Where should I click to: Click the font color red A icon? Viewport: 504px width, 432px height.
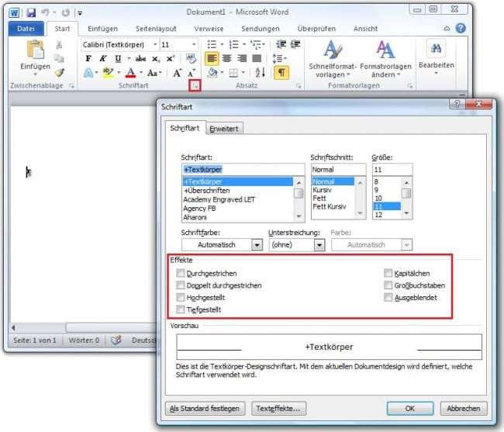(130, 73)
